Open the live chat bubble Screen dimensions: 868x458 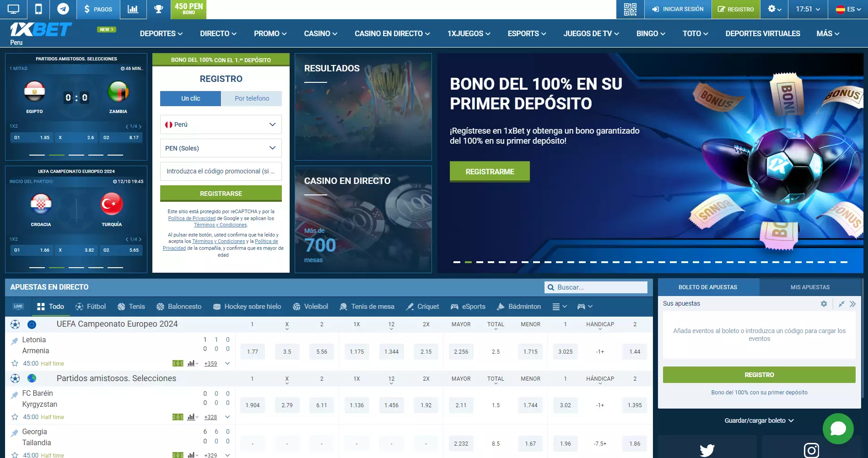838,429
